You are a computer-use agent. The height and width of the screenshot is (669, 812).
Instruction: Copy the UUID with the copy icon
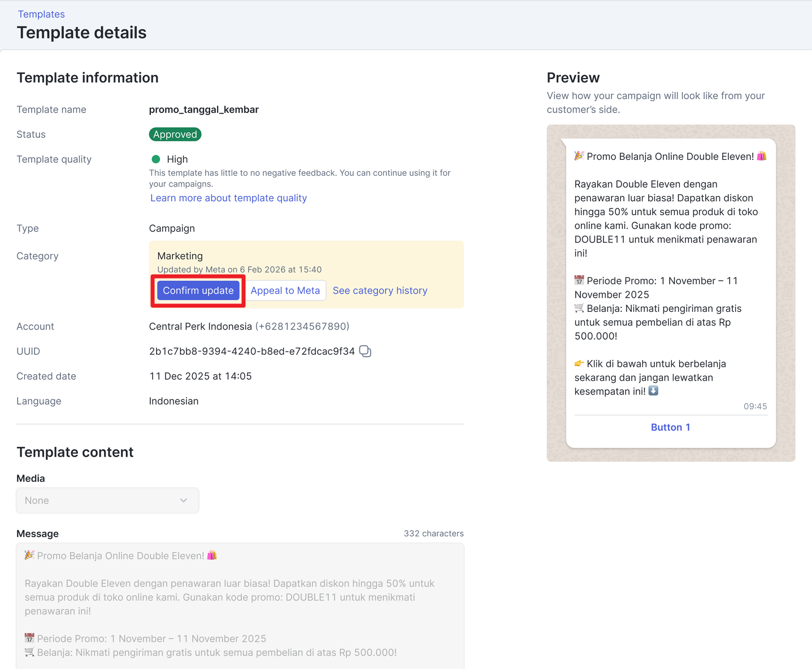366,351
